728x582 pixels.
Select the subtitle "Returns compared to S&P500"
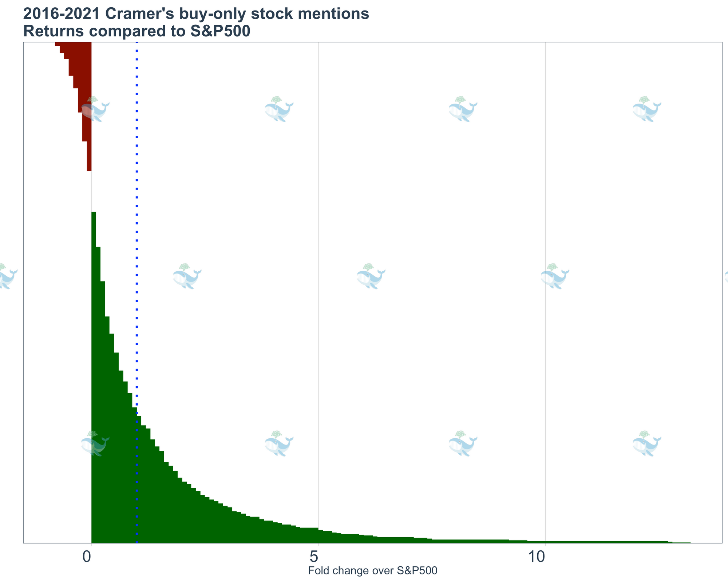[137, 31]
